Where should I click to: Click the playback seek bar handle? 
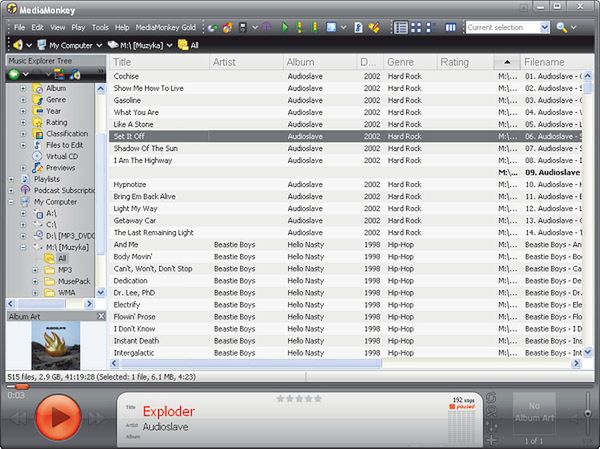click(22, 387)
